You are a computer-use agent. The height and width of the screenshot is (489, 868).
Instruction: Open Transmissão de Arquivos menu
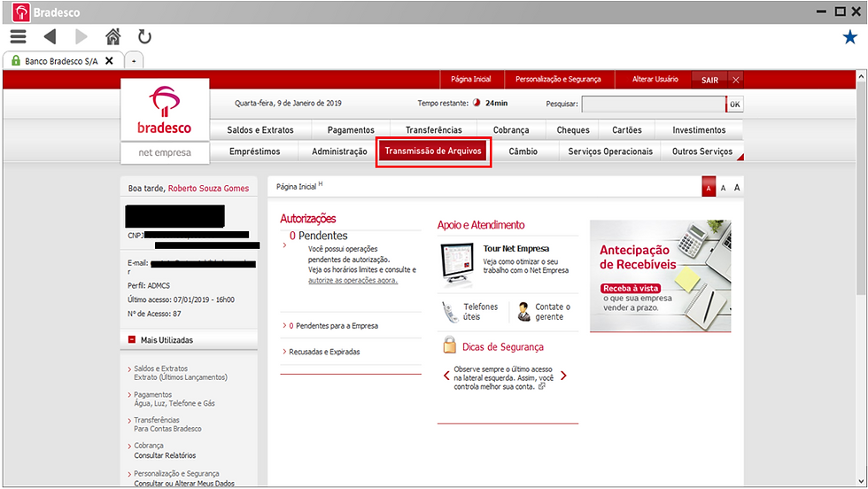(433, 151)
